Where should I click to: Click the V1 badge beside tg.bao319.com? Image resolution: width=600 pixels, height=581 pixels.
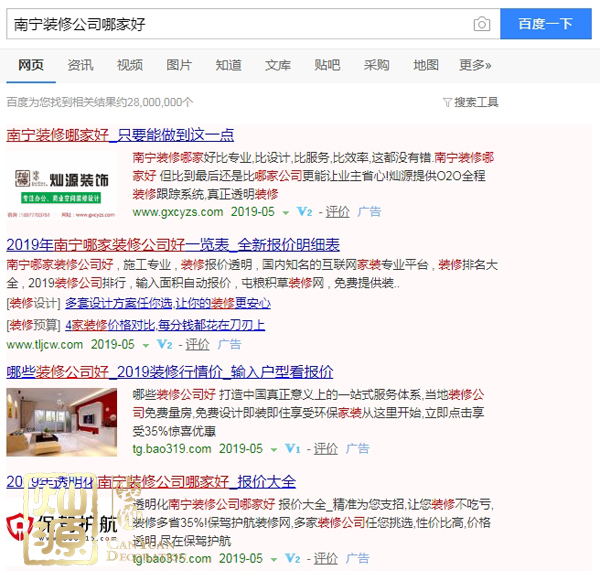click(x=293, y=449)
